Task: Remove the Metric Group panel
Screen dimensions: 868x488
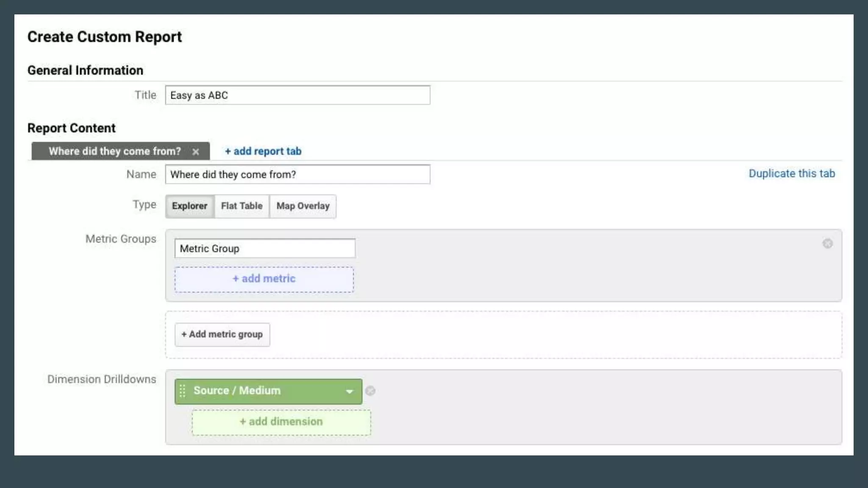Action: coord(827,244)
